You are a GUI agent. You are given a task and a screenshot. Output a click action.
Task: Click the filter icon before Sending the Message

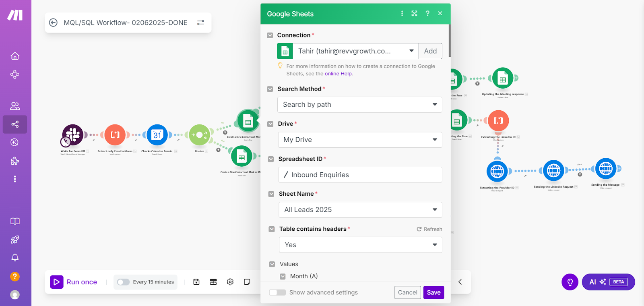(580, 174)
